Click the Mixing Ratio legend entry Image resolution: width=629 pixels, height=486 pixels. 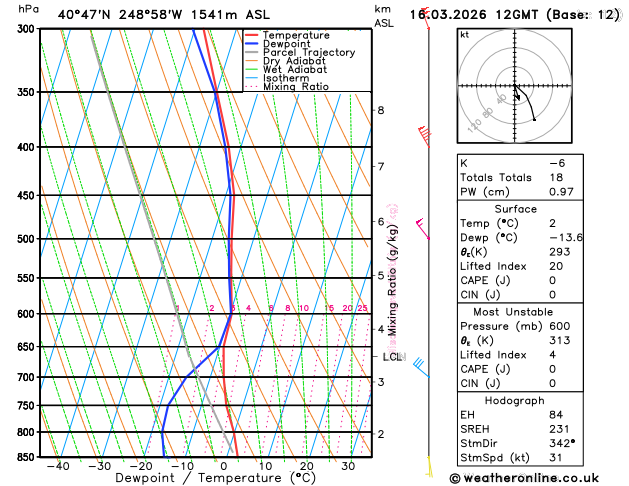[287, 87]
